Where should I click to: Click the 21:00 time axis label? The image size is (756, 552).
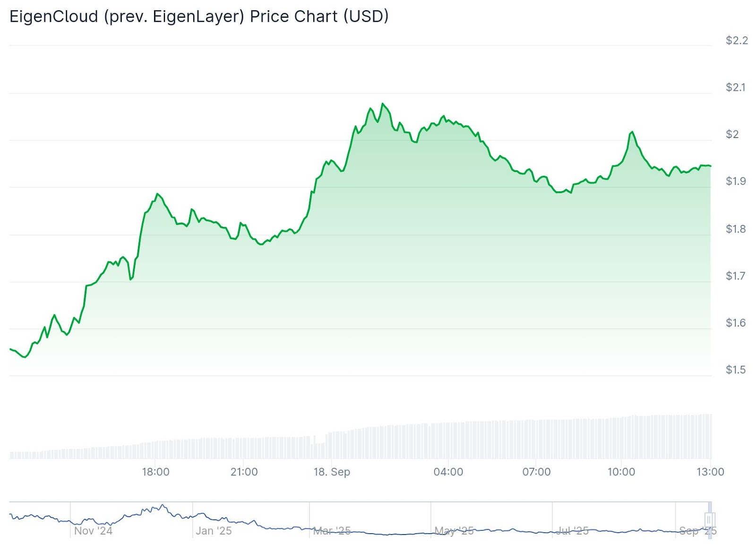[244, 472]
